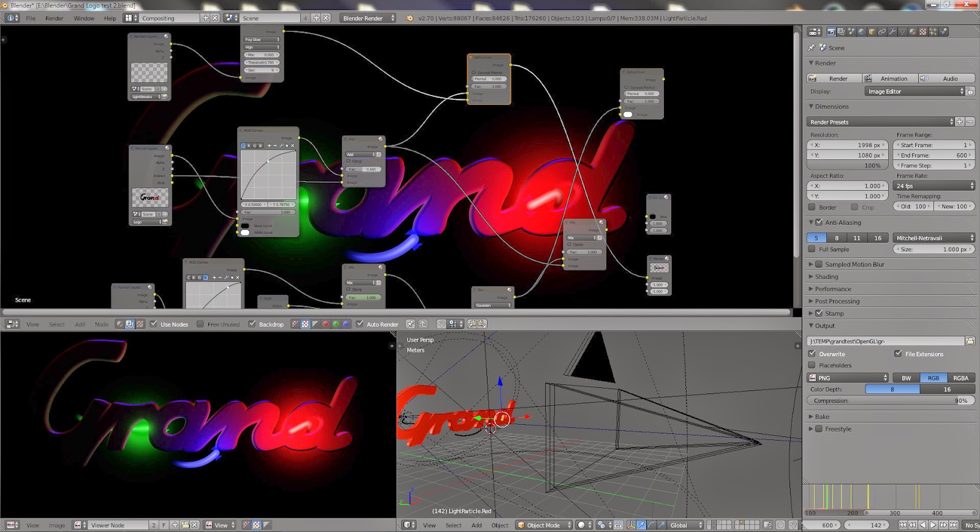Open the Scene properties tab
980x532 pixels.
(x=851, y=31)
